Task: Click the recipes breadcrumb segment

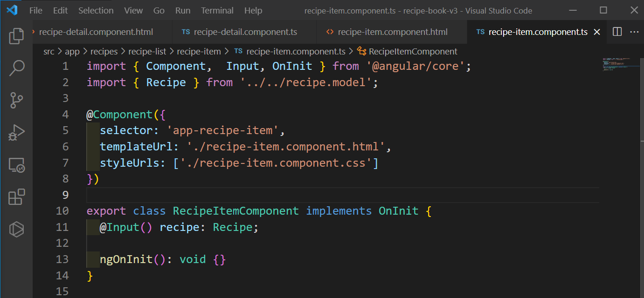Action: (104, 51)
